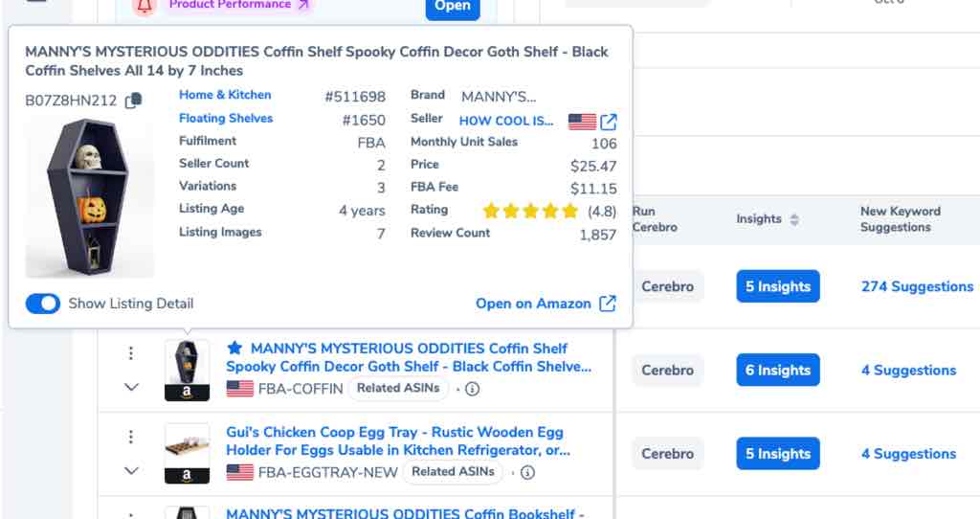Click the HOW COOL IS seller link
980x519 pixels.
click(x=506, y=121)
